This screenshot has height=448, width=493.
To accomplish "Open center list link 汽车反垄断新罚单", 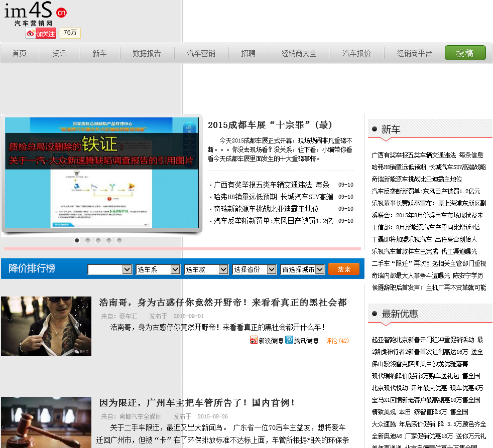I will 273,221.
